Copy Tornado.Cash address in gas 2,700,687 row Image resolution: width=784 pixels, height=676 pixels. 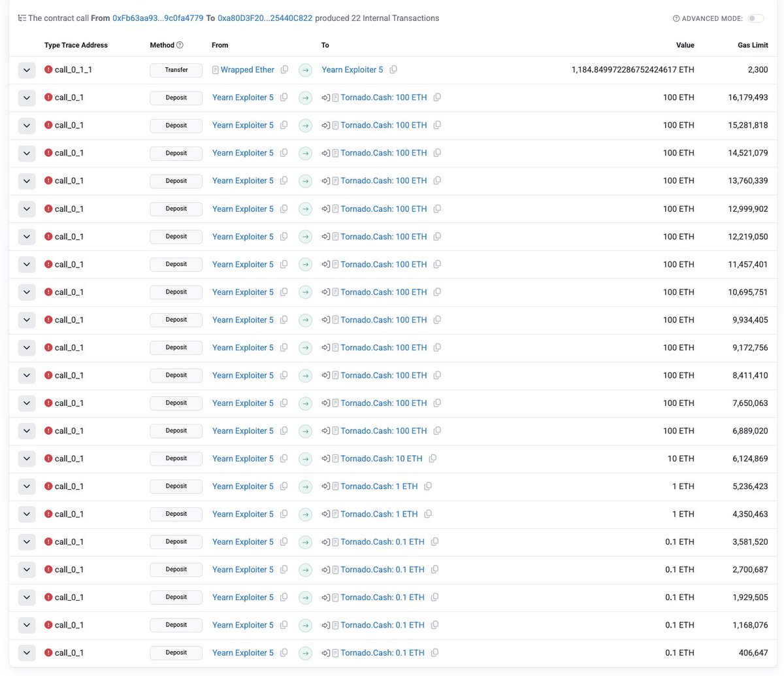[434, 569]
